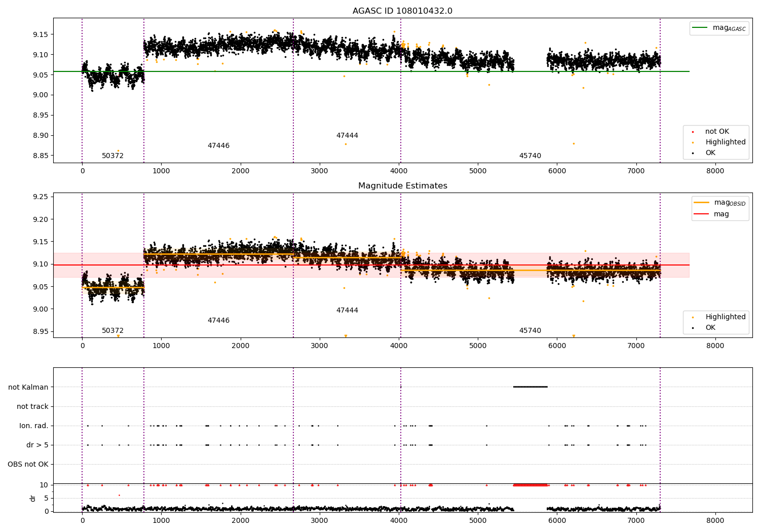Click obsid label 45740 in the top plot
760x532 pixels.
point(530,156)
